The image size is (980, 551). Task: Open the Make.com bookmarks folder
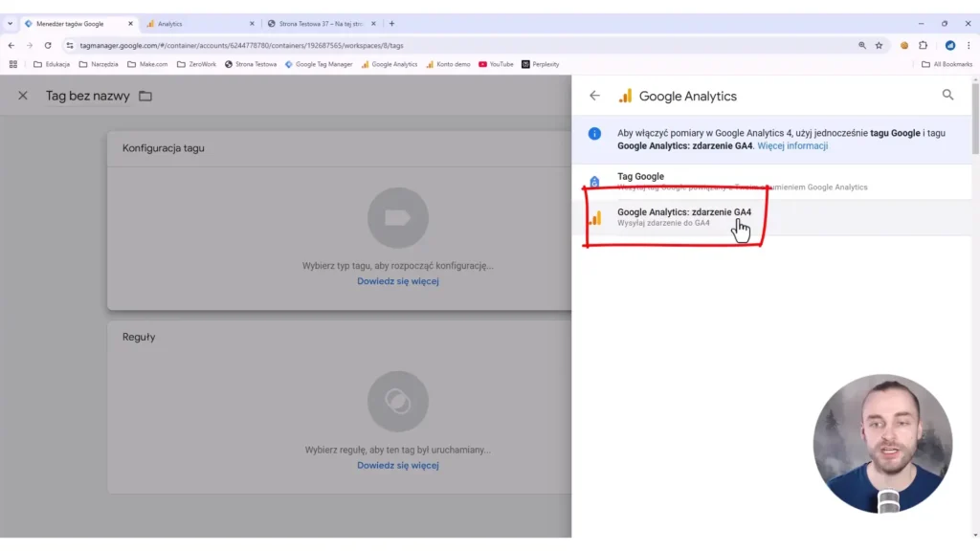(x=147, y=64)
